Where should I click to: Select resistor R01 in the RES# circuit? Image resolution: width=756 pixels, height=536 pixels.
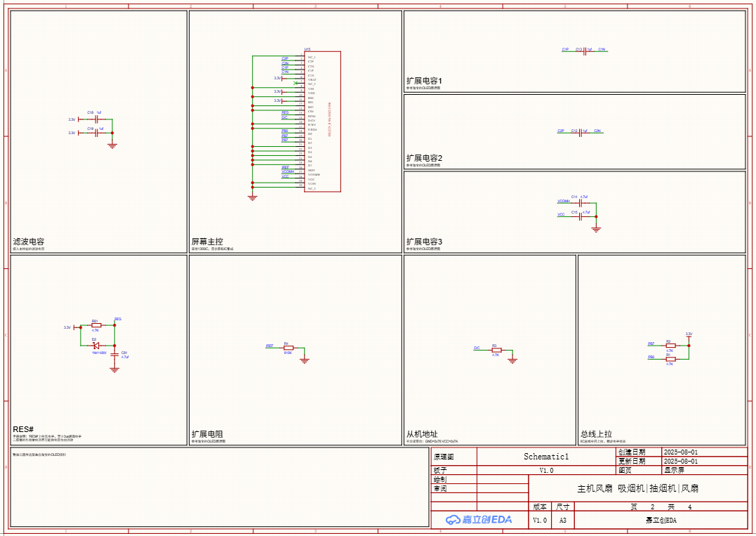[96, 325]
